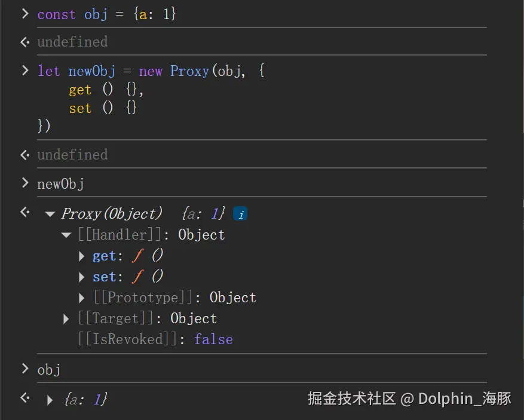Viewport: 524px width, 420px height.
Task: Click the 'Proxy(Object)' label text
Action: 112,214
